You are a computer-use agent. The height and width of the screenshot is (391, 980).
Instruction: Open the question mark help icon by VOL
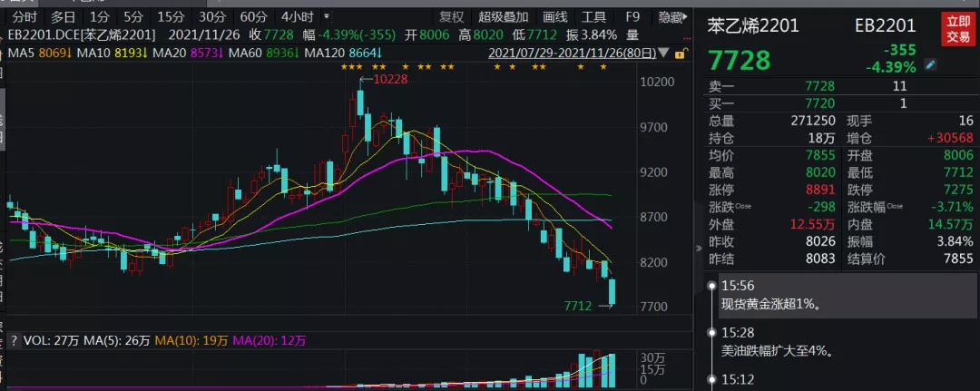13,341
